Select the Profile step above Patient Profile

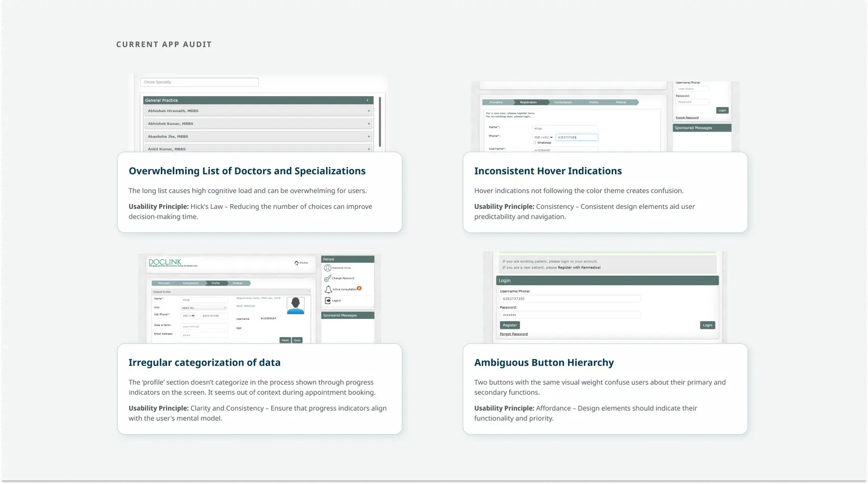(x=216, y=283)
